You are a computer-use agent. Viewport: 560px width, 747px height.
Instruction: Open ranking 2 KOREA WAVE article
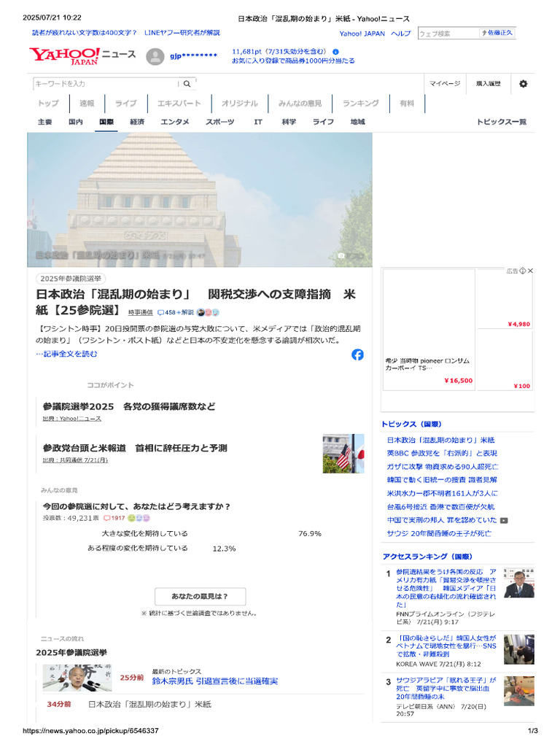pos(446,646)
